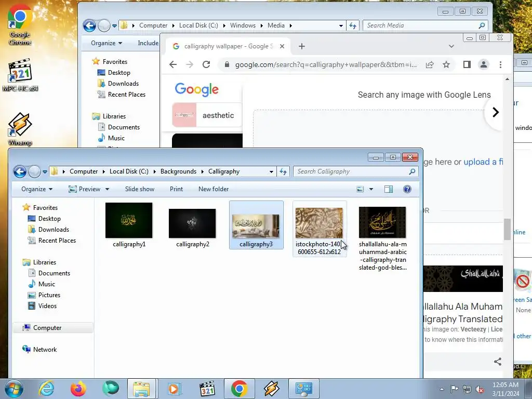Open Windows Explorer taskbar icon
This screenshot has height=399, width=532.
click(141, 389)
